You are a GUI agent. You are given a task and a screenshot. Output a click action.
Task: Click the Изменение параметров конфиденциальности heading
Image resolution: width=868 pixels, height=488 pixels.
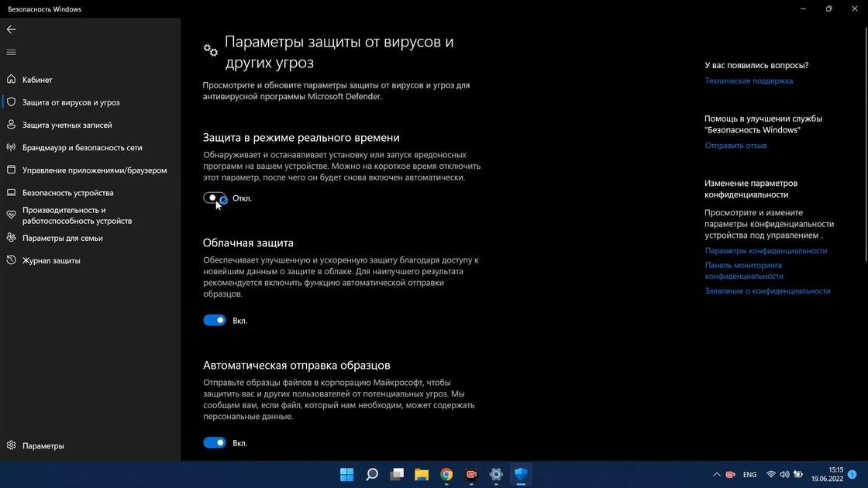[x=751, y=189]
